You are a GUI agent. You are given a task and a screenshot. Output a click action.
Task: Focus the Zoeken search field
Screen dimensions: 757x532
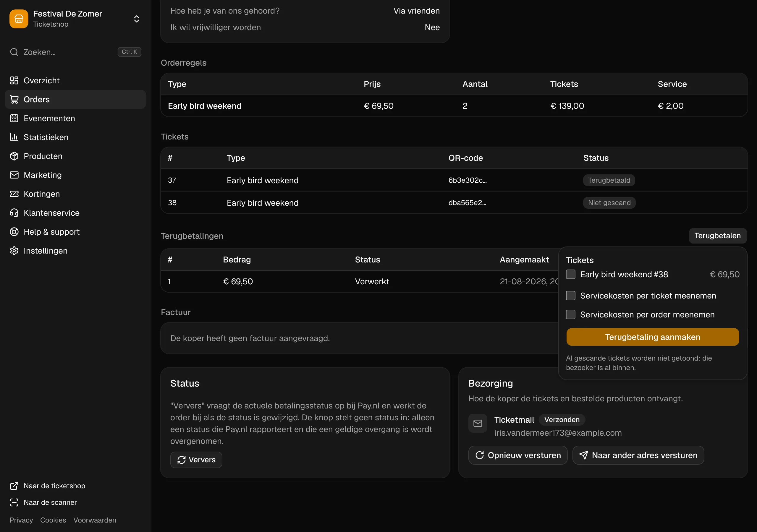tap(75, 52)
